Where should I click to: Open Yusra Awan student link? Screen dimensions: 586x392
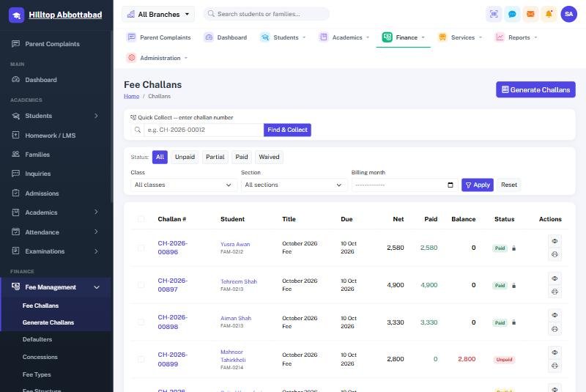pos(235,245)
